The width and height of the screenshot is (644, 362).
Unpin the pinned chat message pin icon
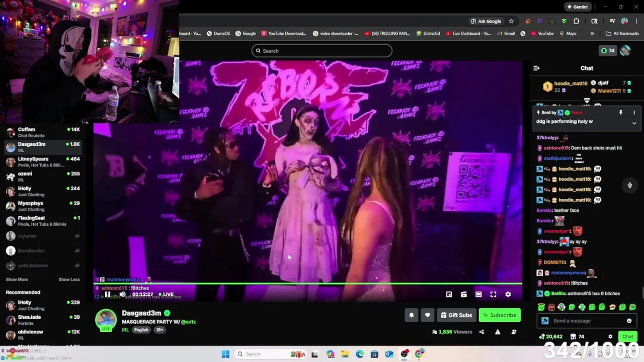pyautogui.click(x=621, y=113)
